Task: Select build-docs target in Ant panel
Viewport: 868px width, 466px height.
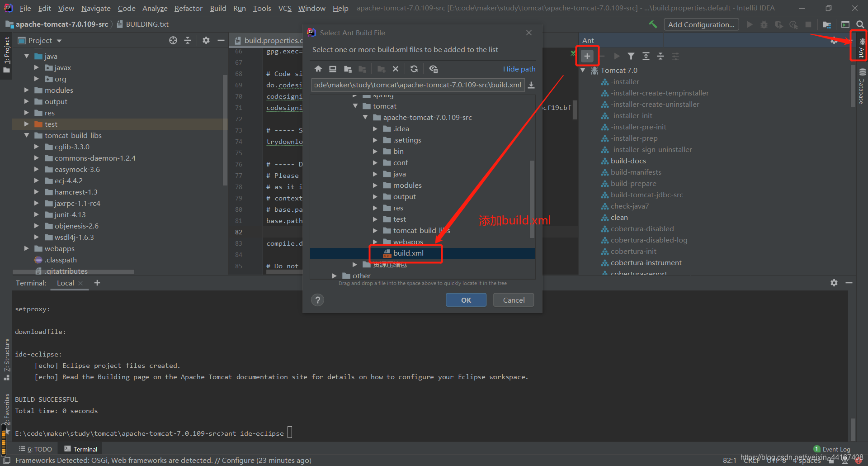Action: (x=628, y=161)
